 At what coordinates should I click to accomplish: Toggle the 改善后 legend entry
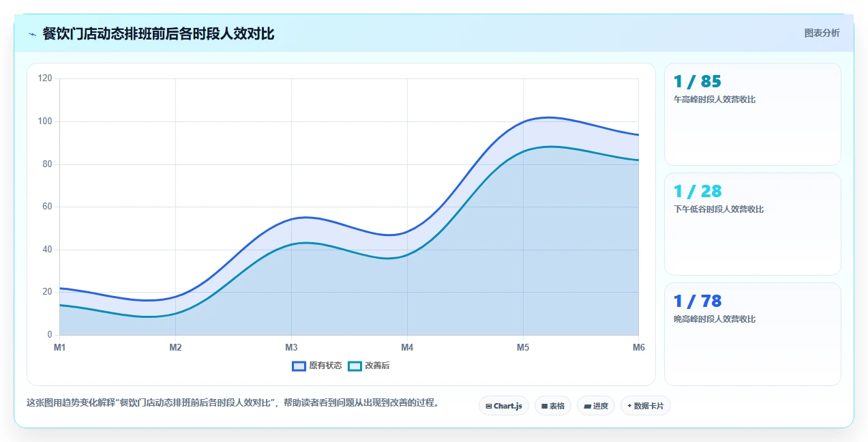pyautogui.click(x=369, y=366)
